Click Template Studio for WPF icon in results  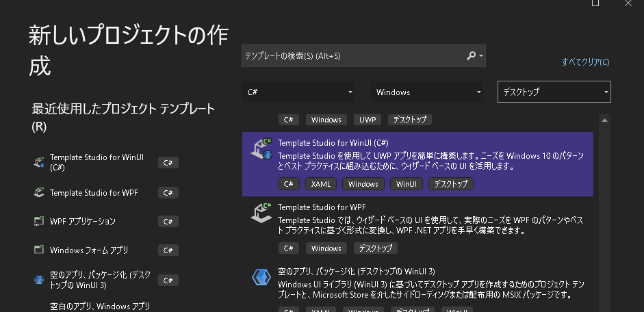[261, 213]
